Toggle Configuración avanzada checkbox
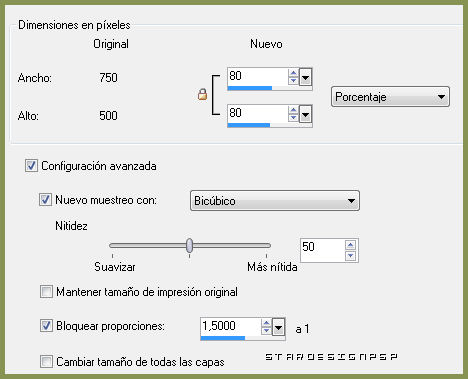 (31, 166)
